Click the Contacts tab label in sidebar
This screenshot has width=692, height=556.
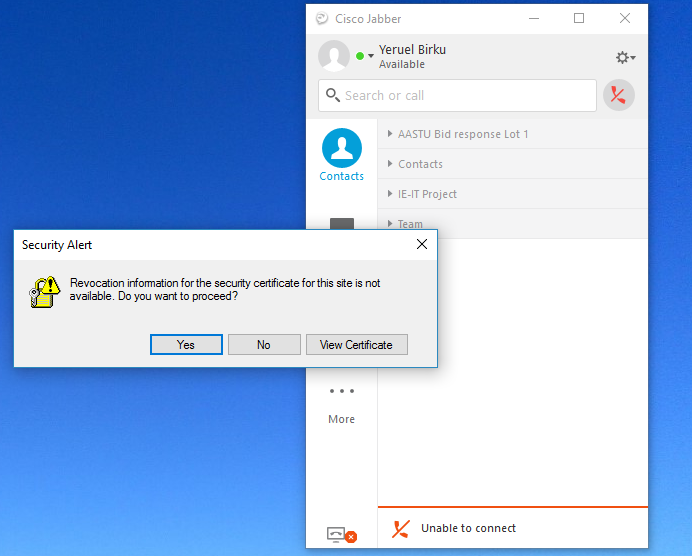tap(342, 176)
